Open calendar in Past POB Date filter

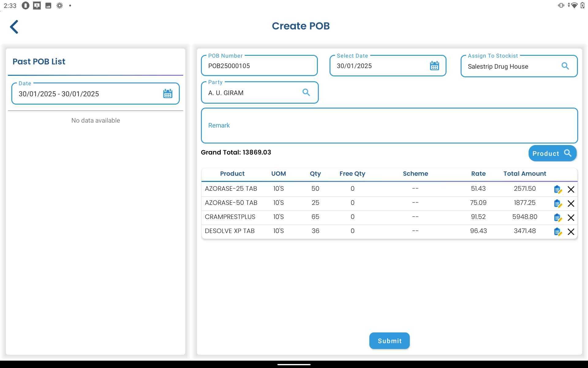tap(168, 94)
